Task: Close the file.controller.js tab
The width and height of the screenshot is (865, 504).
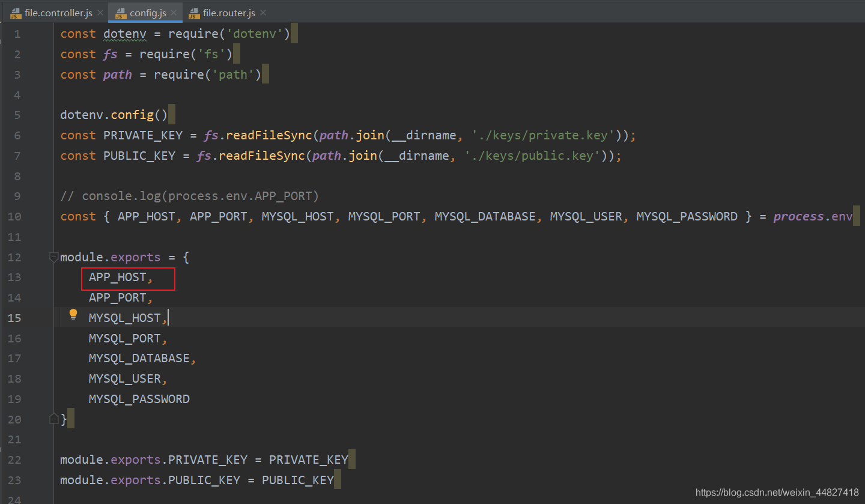Action: tap(100, 13)
